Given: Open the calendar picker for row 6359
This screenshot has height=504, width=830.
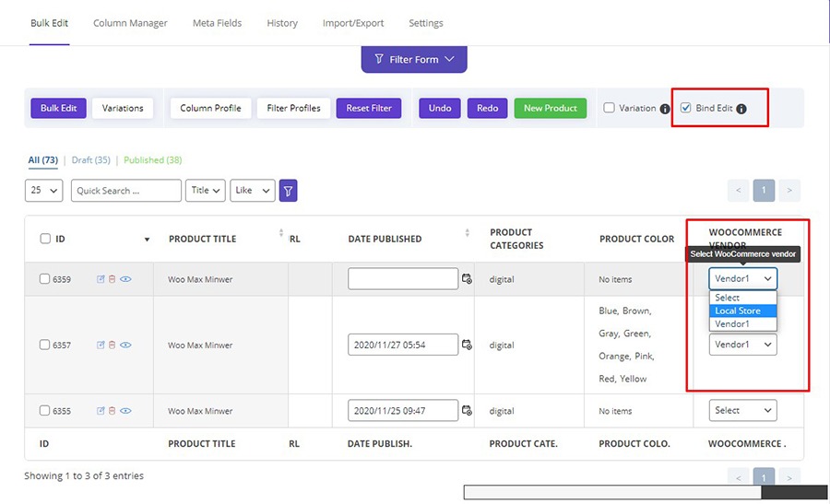Looking at the screenshot, I should (467, 278).
